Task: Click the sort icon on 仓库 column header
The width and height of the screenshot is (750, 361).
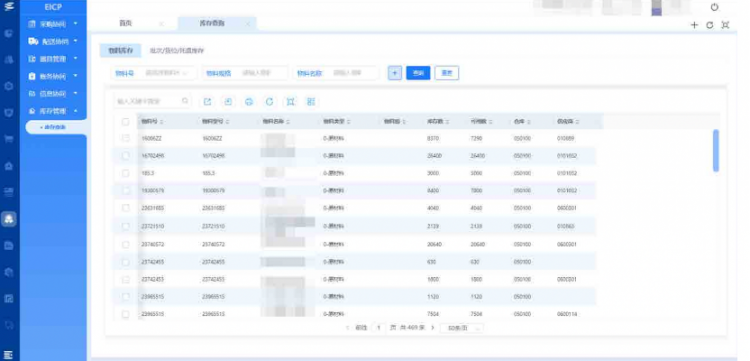Action: point(529,122)
